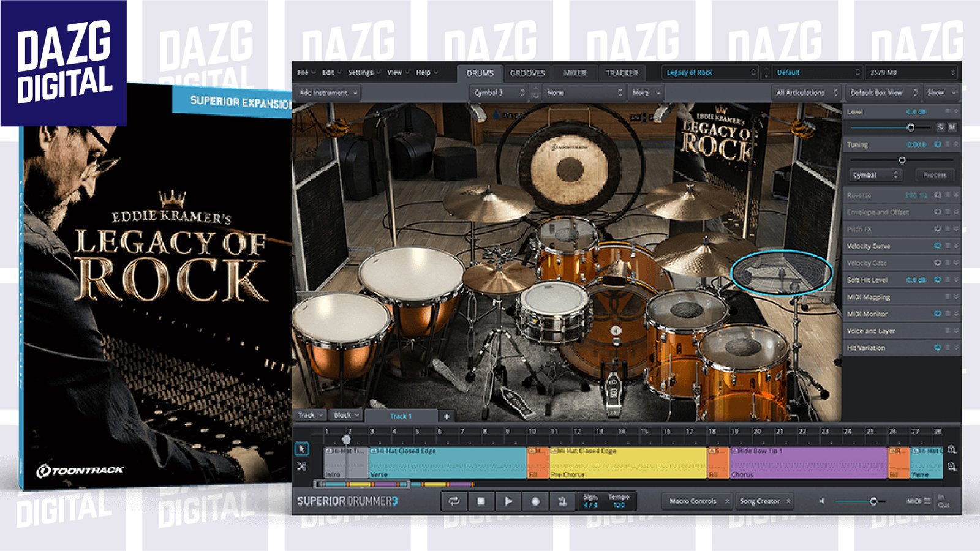Open the Cymbal 3 instrument selector
This screenshot has height=551, width=980.
click(499, 92)
